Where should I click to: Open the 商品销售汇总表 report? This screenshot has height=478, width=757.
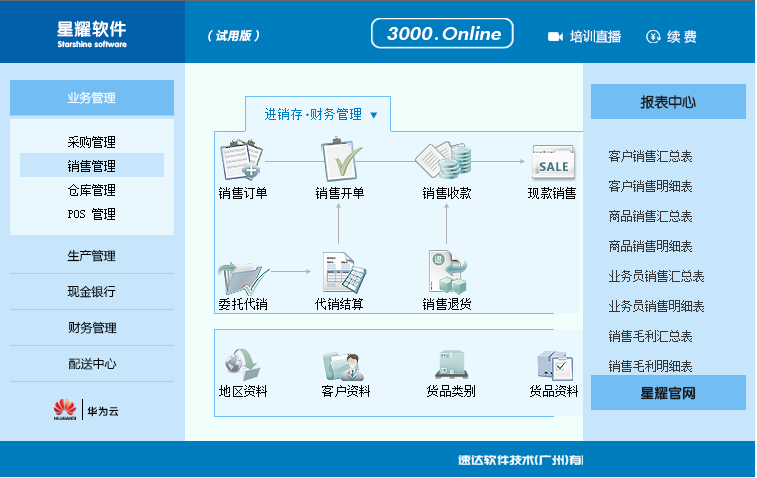[x=650, y=216]
